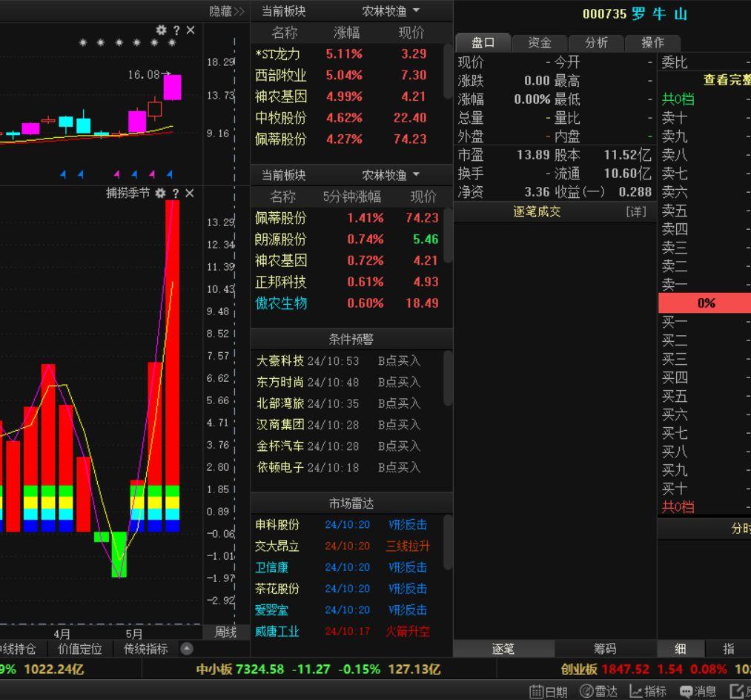Image resolution: width=751 pixels, height=700 pixels.
Task: Click 中小板 index in status bar
Action: tap(318, 670)
